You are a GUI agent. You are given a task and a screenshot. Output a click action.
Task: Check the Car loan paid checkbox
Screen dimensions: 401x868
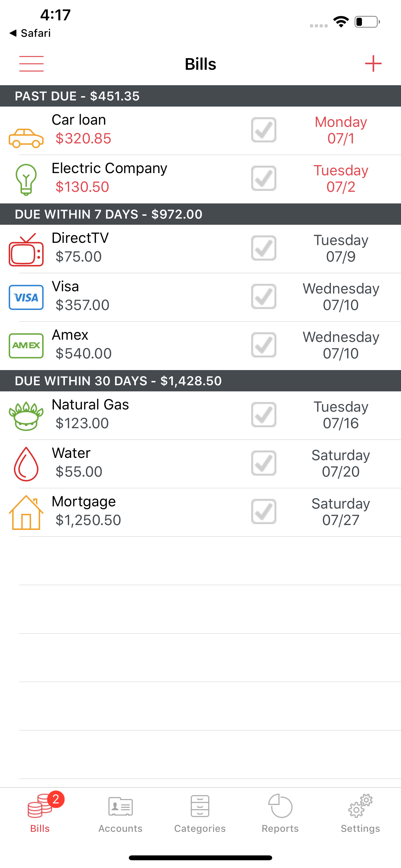263,130
